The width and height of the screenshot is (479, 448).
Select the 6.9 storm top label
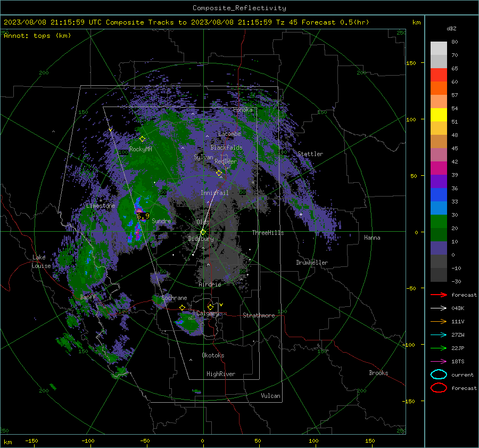click(x=143, y=216)
